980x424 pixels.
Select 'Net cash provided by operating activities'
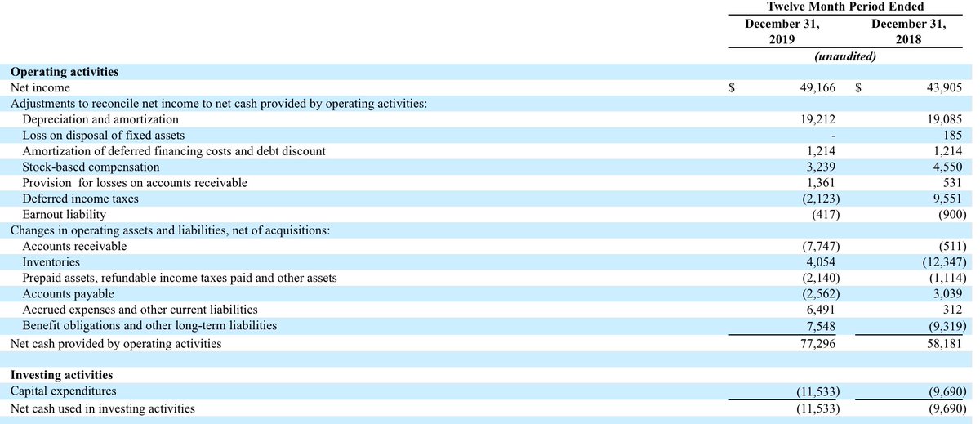115,344
